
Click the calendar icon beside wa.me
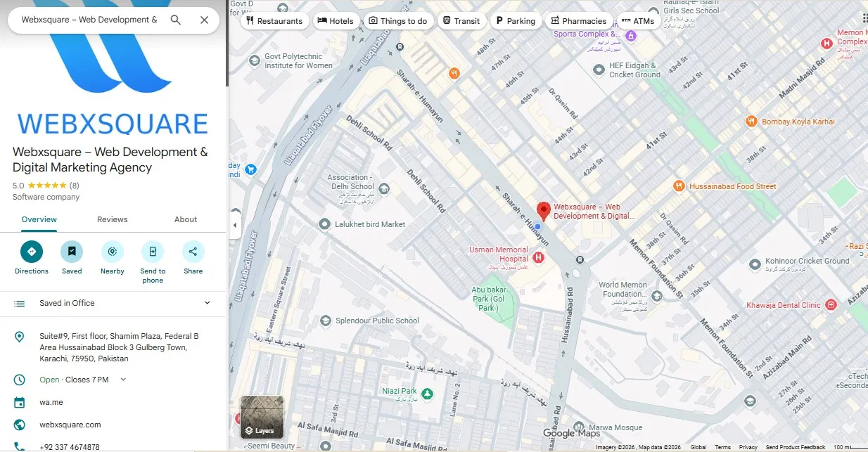click(20, 402)
